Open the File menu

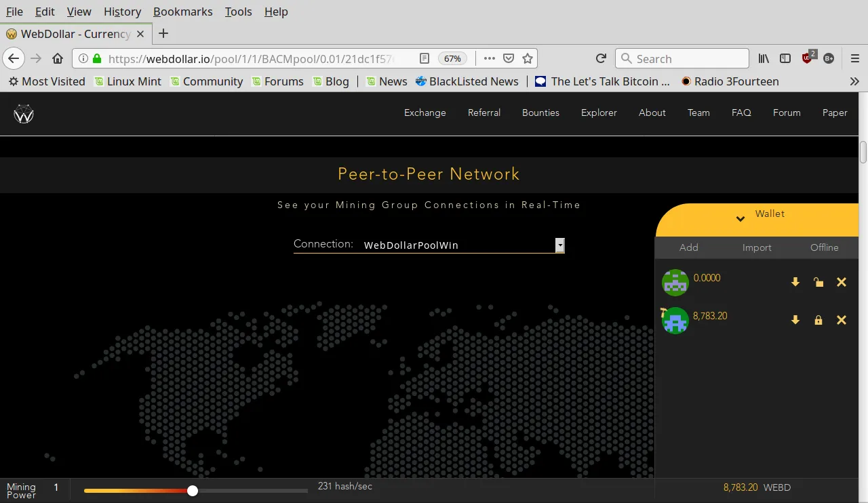(x=14, y=12)
